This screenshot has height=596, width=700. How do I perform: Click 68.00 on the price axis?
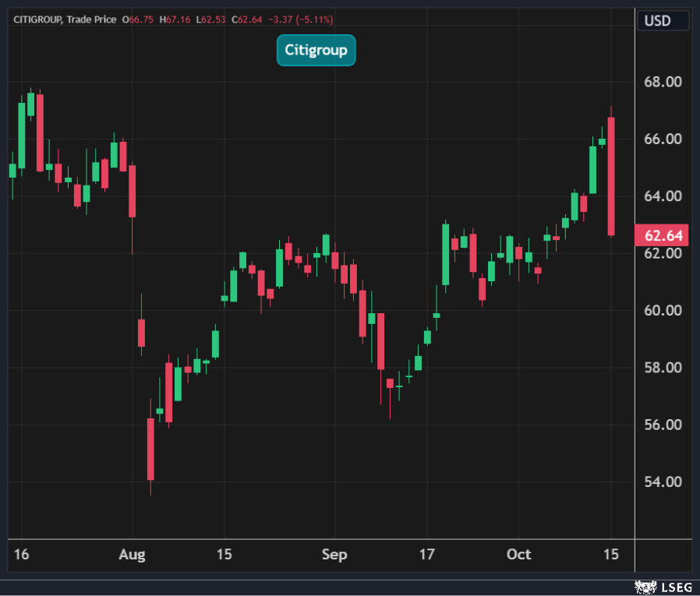(663, 82)
